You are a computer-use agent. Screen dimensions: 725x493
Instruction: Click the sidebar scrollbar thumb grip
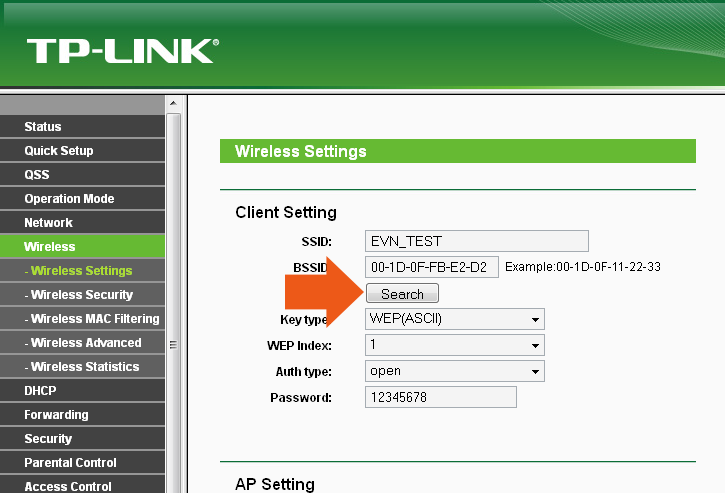click(173, 345)
